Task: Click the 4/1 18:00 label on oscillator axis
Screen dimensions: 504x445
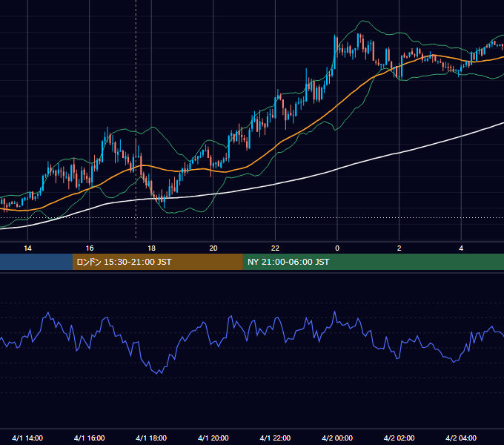Action: click(x=151, y=438)
